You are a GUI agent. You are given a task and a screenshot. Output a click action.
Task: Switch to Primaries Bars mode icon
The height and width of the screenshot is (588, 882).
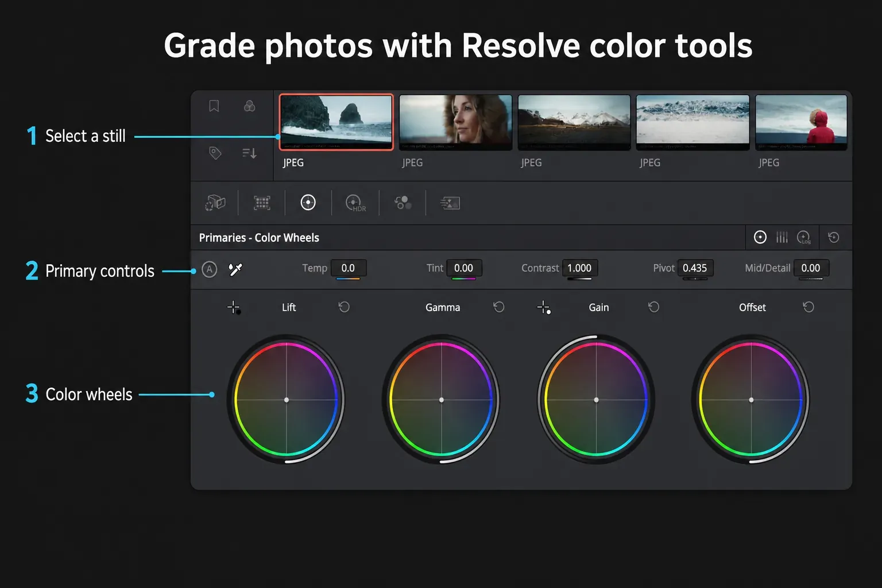782,237
